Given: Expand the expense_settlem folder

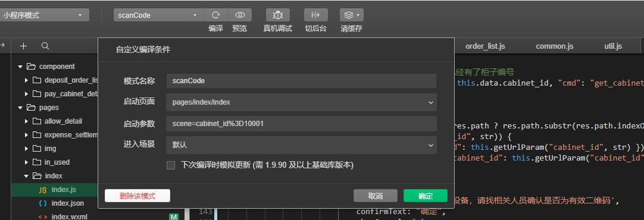Looking at the screenshot, I should point(27,135).
